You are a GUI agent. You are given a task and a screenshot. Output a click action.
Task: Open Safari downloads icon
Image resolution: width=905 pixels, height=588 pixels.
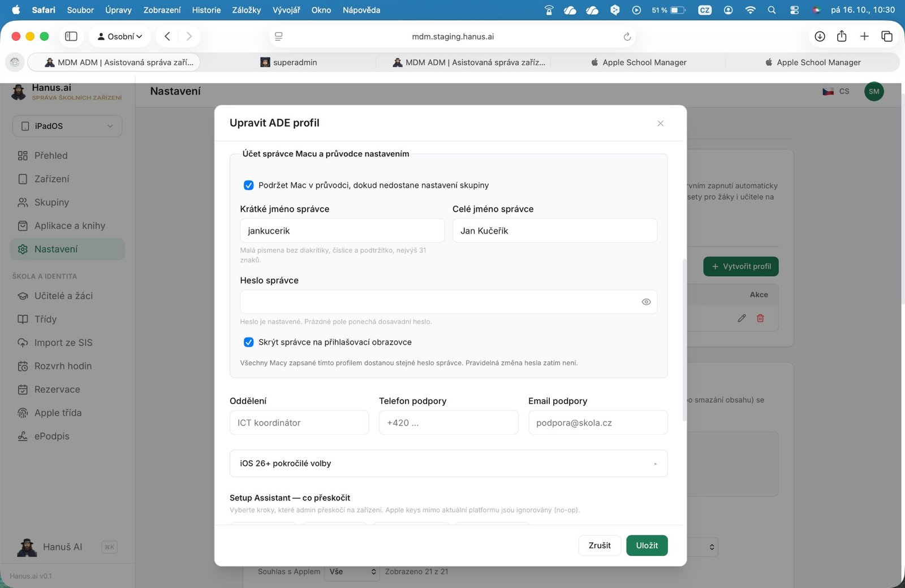coord(820,37)
